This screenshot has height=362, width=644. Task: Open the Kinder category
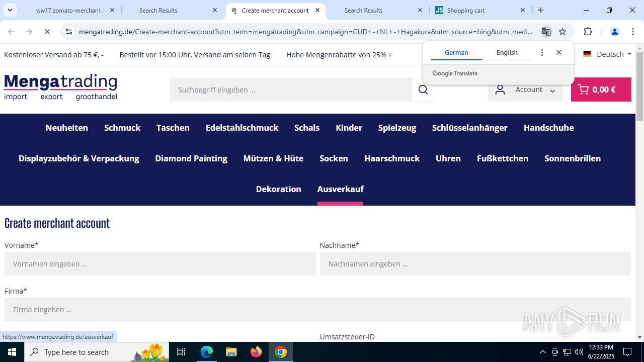coord(349,128)
